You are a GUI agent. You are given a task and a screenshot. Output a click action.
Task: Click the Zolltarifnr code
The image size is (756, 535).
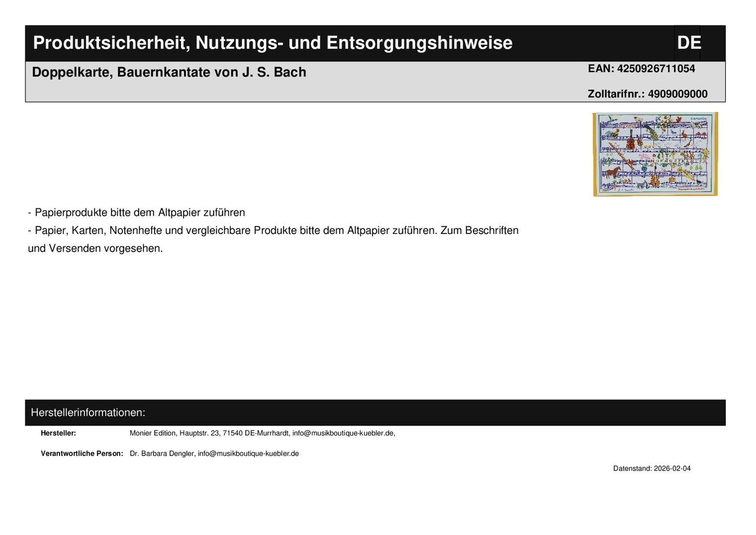coord(648,94)
